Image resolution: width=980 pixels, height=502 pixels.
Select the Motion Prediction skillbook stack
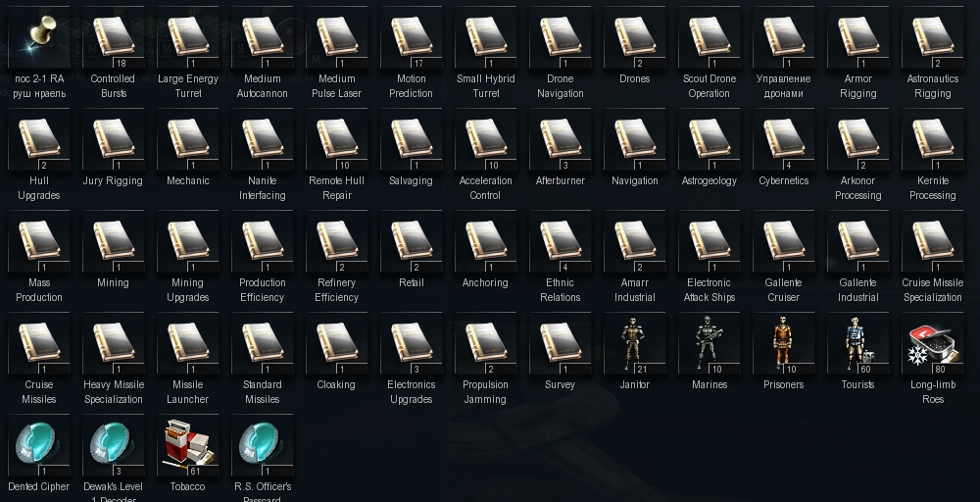[412, 37]
